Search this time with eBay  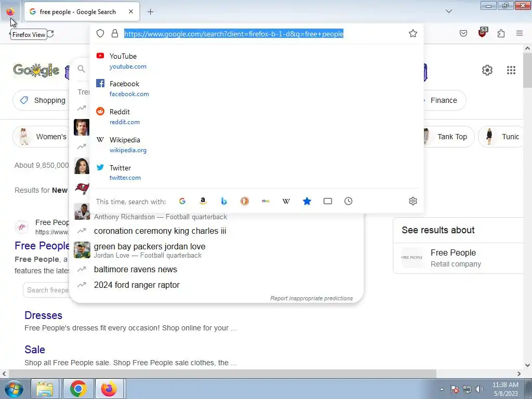pyautogui.click(x=265, y=201)
